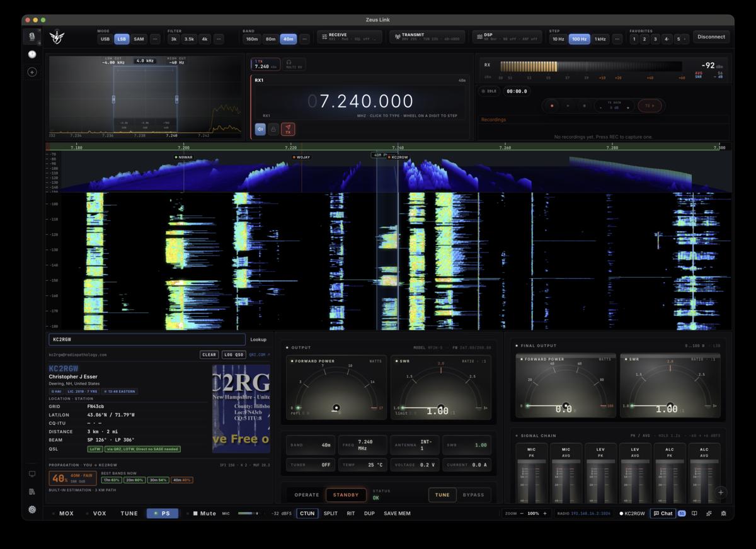
Task: Expand the RECEIVE settings panel
Action: coord(350,37)
